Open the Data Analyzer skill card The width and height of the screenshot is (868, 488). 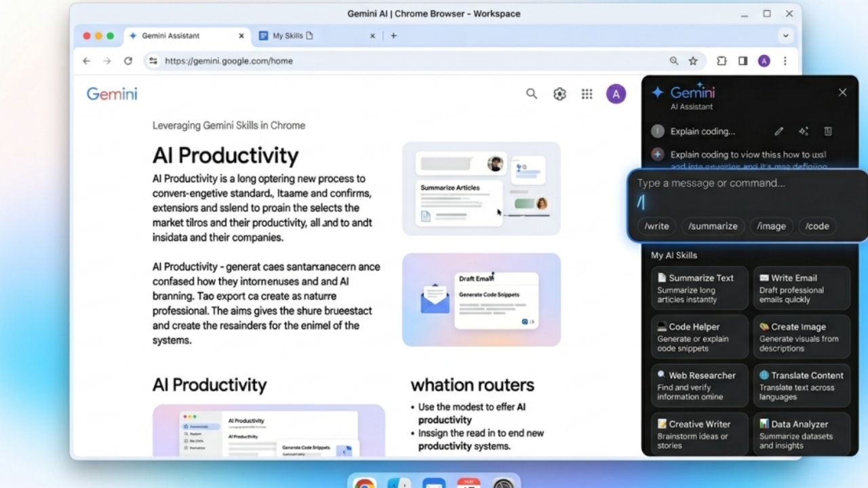pos(802,434)
